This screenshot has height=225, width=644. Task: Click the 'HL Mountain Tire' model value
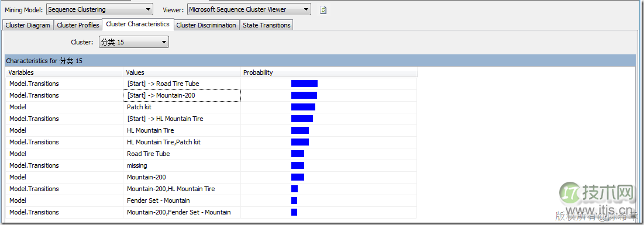pyautogui.click(x=150, y=130)
